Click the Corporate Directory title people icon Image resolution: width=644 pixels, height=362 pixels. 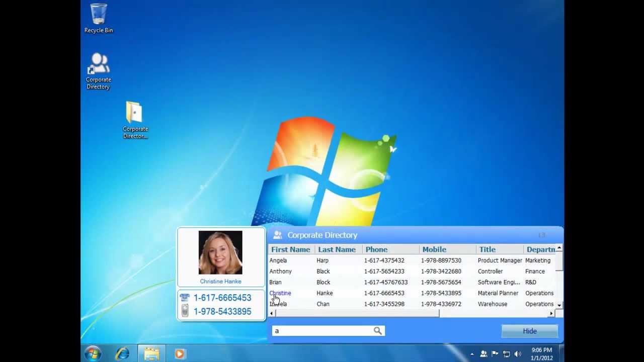pos(277,235)
